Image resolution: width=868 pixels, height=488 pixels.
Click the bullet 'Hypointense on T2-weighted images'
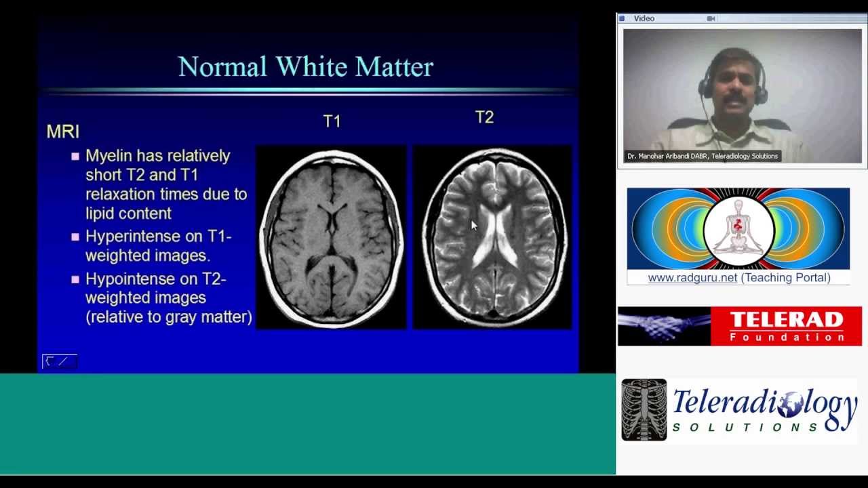pyautogui.click(x=162, y=298)
